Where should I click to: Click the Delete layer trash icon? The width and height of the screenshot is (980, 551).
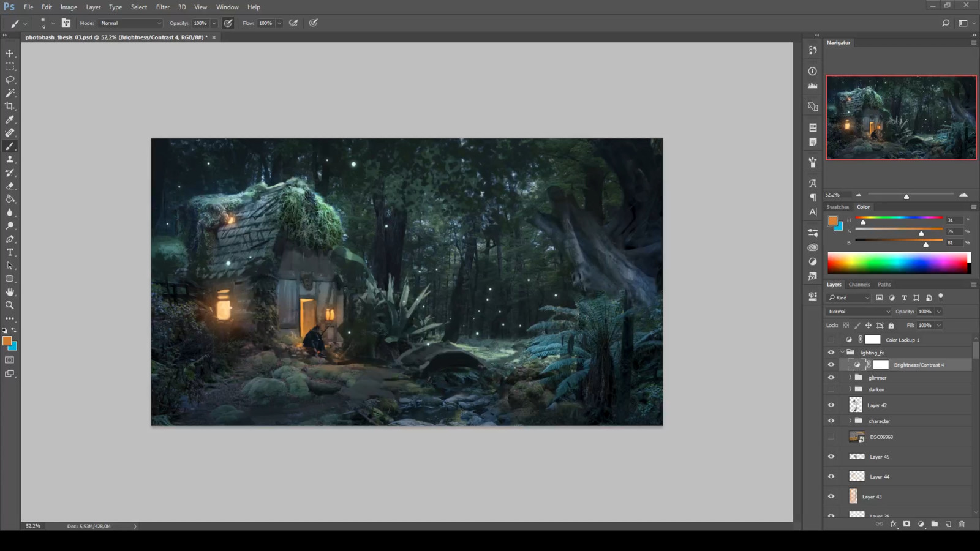click(962, 524)
